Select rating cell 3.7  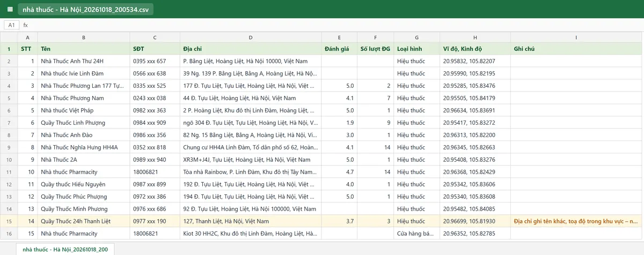tap(339, 221)
